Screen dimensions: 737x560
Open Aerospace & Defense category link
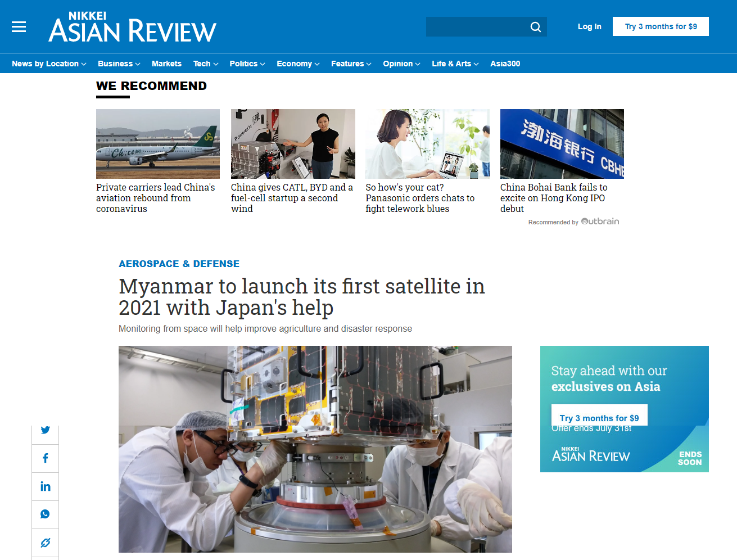click(x=179, y=264)
